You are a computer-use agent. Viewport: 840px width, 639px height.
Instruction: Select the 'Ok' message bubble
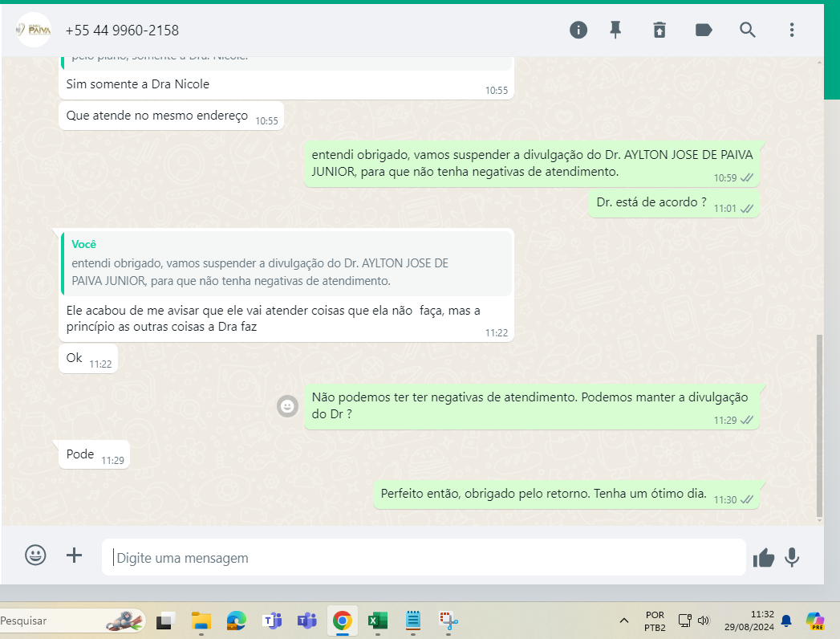[88, 358]
